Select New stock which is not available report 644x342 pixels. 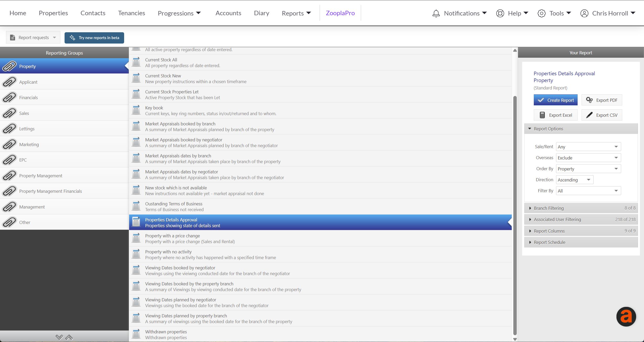(x=320, y=190)
